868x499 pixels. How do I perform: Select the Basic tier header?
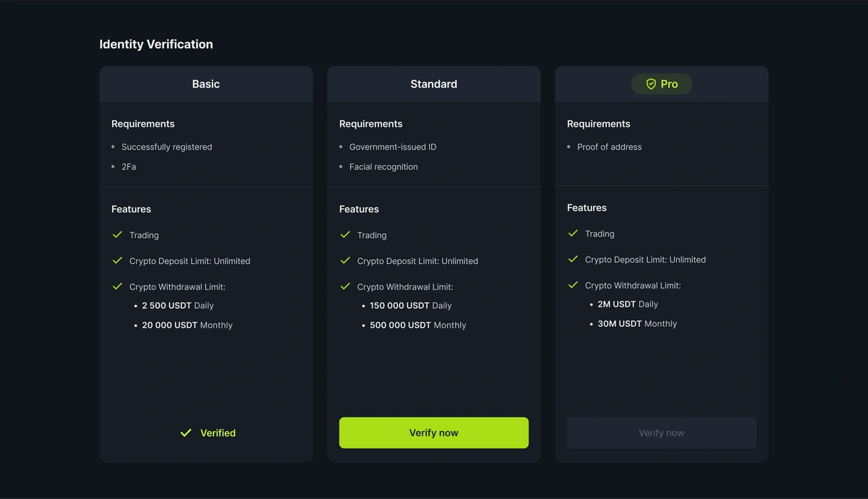point(206,84)
